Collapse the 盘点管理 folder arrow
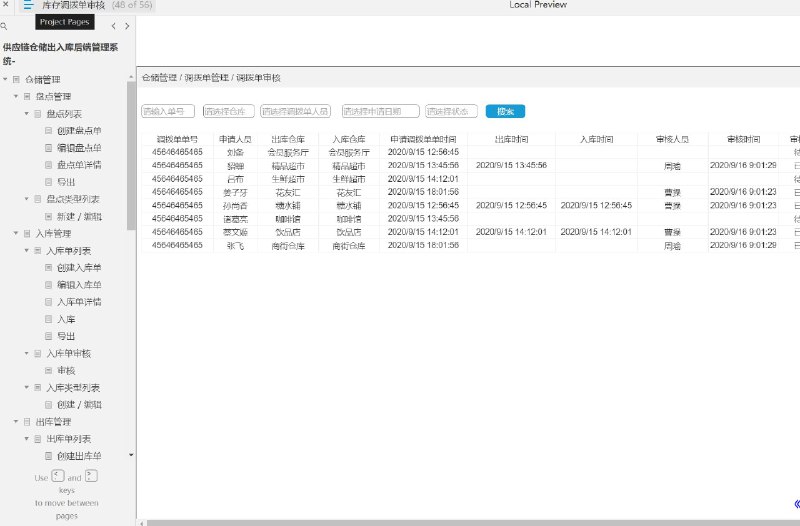The height and width of the screenshot is (526, 800). (16, 96)
